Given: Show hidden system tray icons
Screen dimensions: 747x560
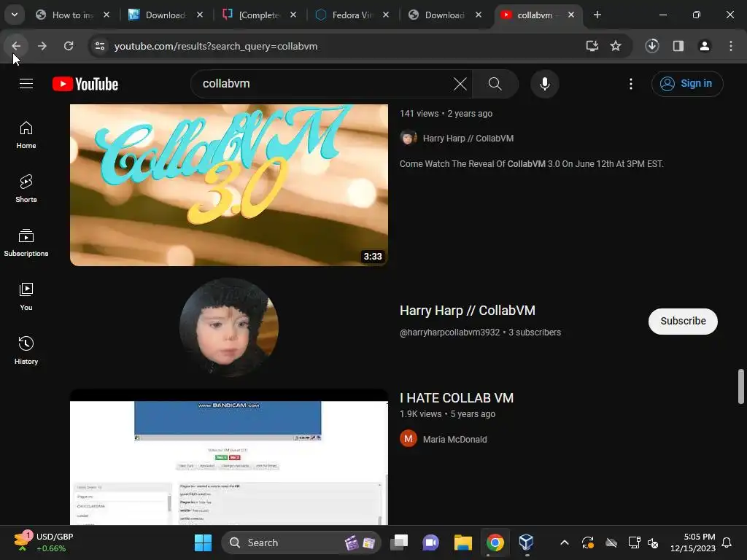Looking at the screenshot, I should (x=564, y=542).
